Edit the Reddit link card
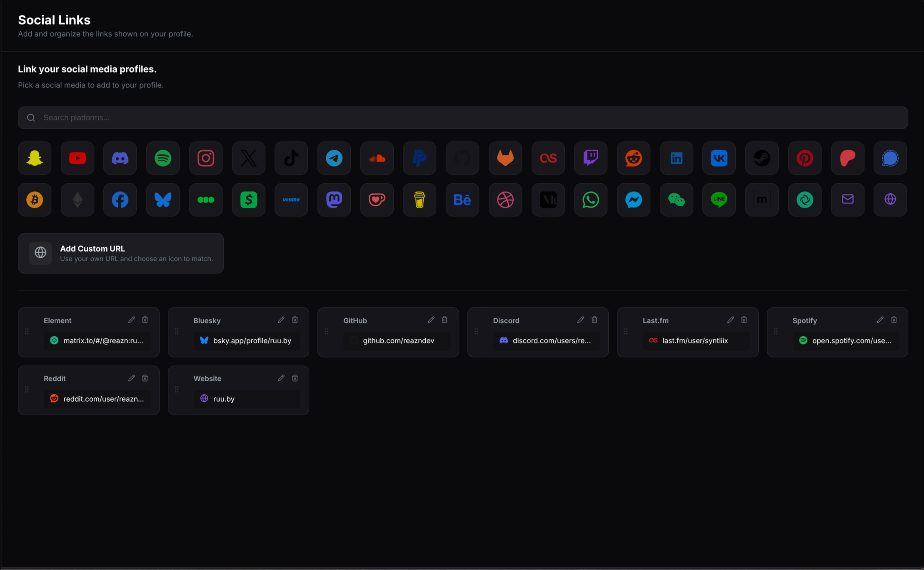 click(x=132, y=378)
